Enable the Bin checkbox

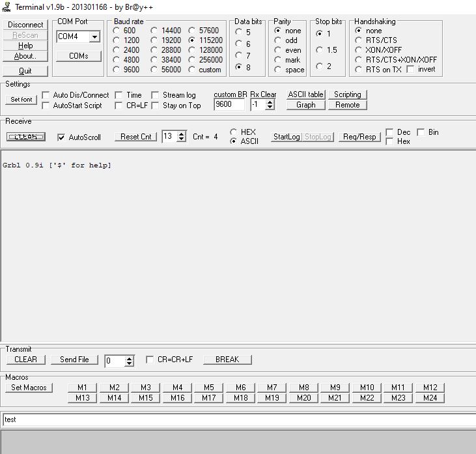(x=421, y=132)
